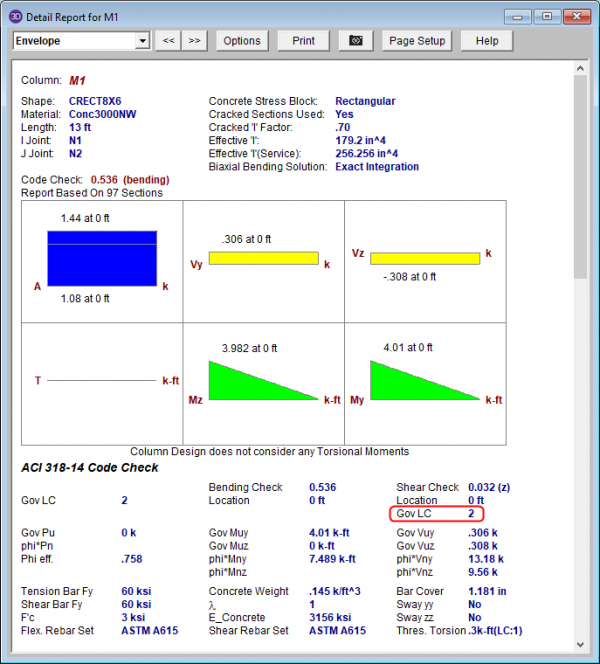Click the scrollbar down arrow
Image resolution: width=600 pixels, height=664 pixels.
pos(580,645)
